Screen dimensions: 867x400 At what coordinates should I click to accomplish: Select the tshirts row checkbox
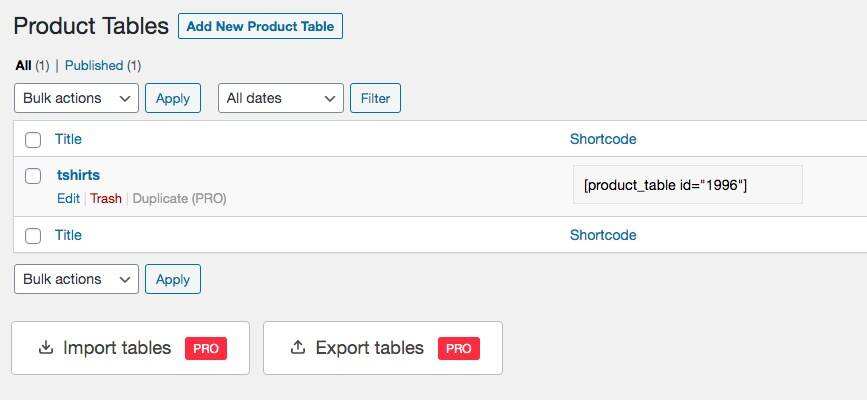(x=33, y=176)
